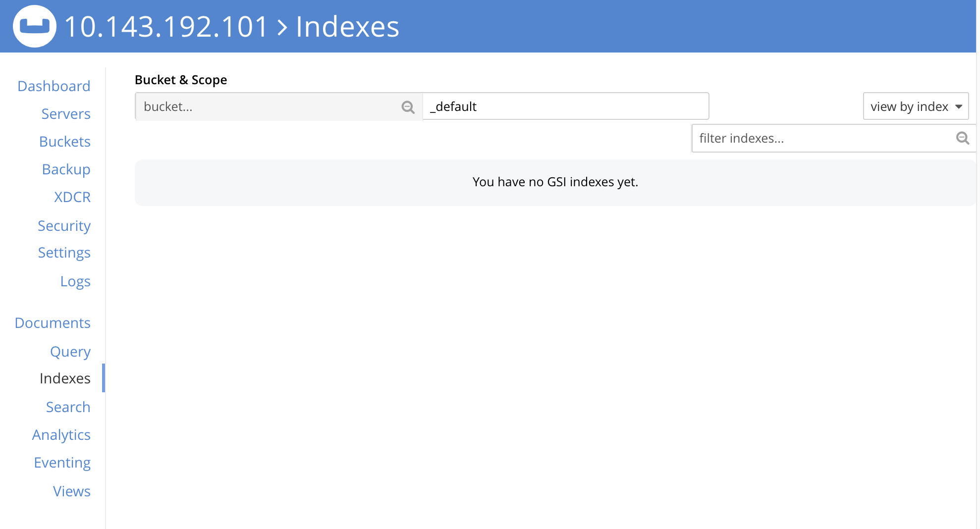Open the Analytics section
This screenshot has height=529, width=980.
61,434
